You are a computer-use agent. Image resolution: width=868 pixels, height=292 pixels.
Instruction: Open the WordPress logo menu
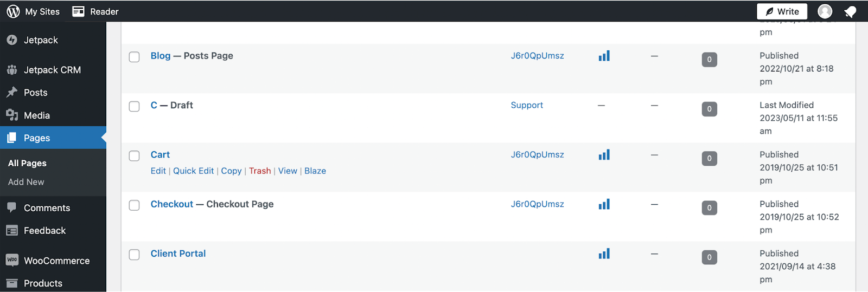point(13,11)
